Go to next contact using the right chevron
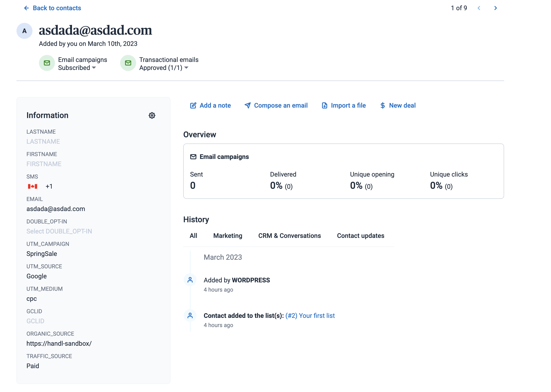 495,8
